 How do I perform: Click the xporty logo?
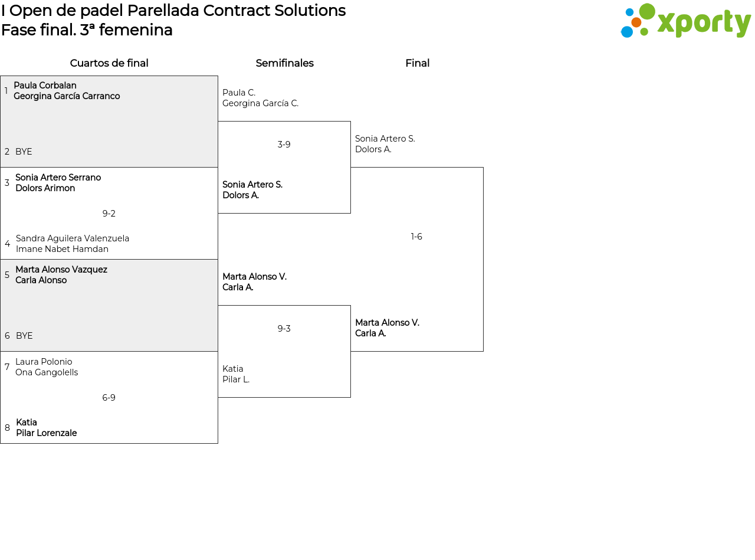[685, 21]
